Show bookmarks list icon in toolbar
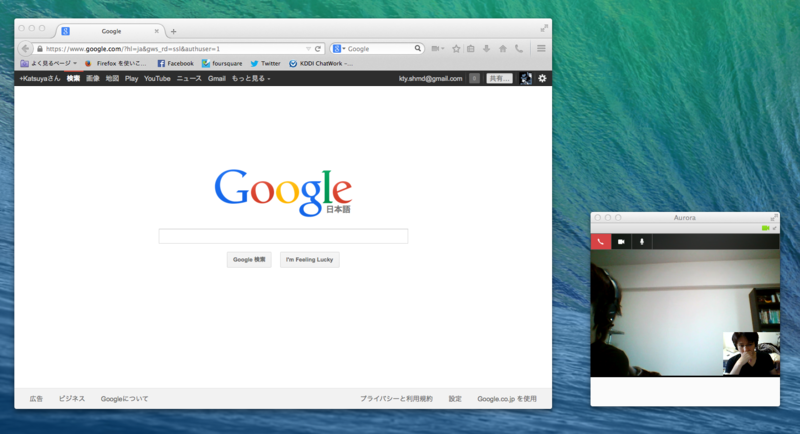 pos(471,48)
